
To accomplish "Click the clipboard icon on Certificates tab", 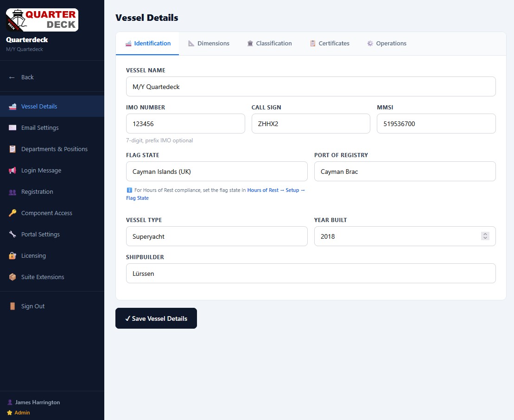I will pos(313,44).
